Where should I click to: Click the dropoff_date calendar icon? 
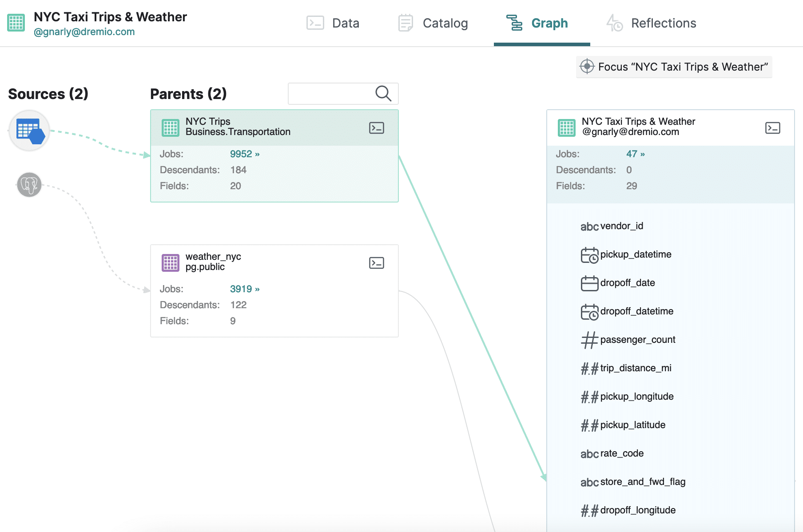pyautogui.click(x=589, y=283)
